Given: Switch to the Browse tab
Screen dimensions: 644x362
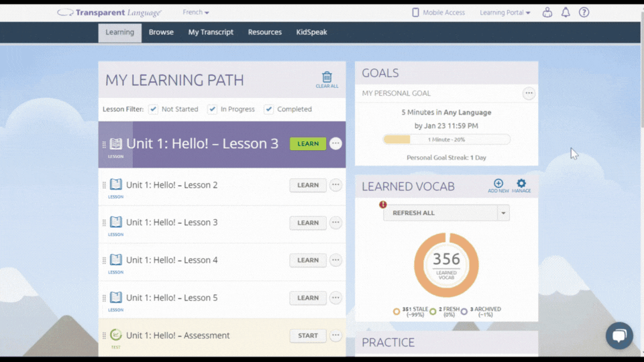Looking at the screenshot, I should tap(161, 32).
